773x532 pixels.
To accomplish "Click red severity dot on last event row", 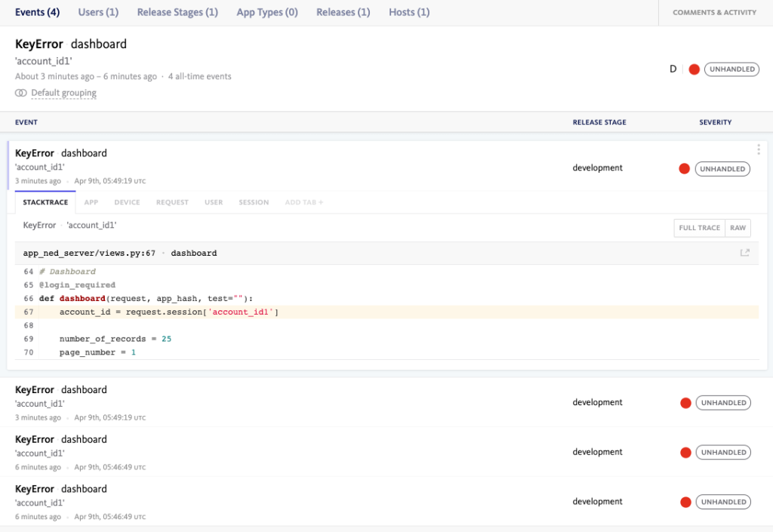I will [x=685, y=502].
